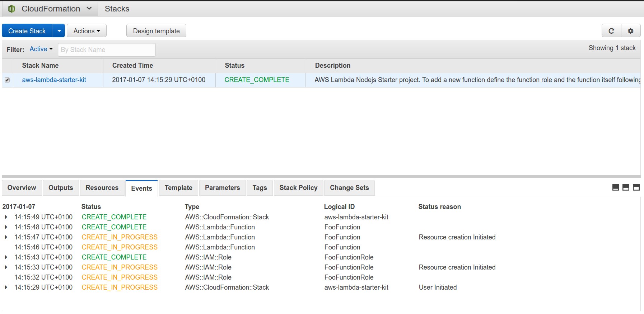The height and width of the screenshot is (314, 644).
Task: Click the 2017-01-07 events date header
Action: 19,207
